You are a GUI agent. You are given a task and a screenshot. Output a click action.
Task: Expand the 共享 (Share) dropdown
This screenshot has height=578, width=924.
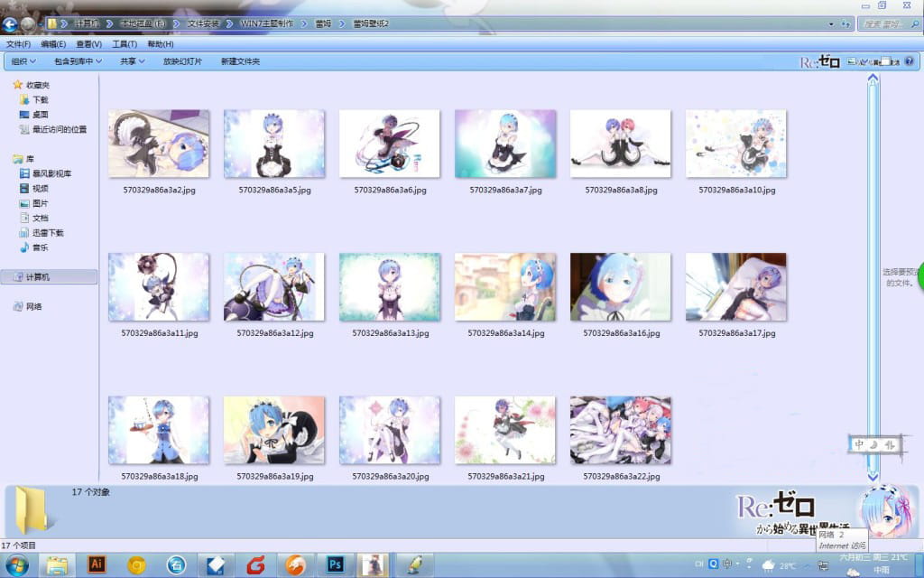(133, 61)
